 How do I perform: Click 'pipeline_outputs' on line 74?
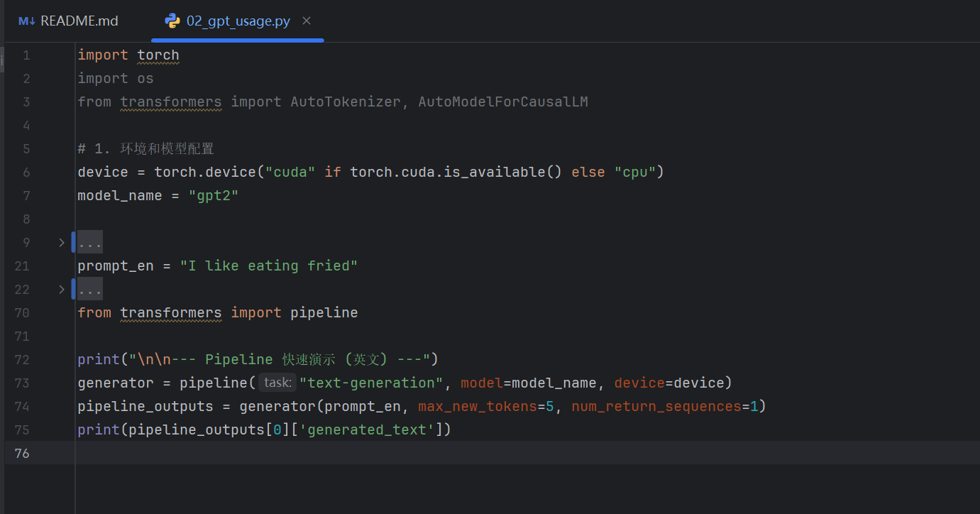click(x=145, y=406)
